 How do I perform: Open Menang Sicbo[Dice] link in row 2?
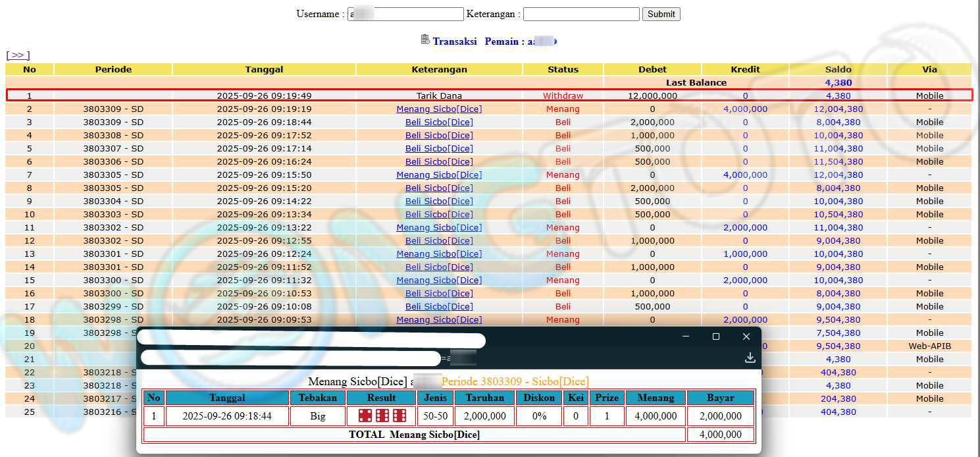pyautogui.click(x=439, y=109)
